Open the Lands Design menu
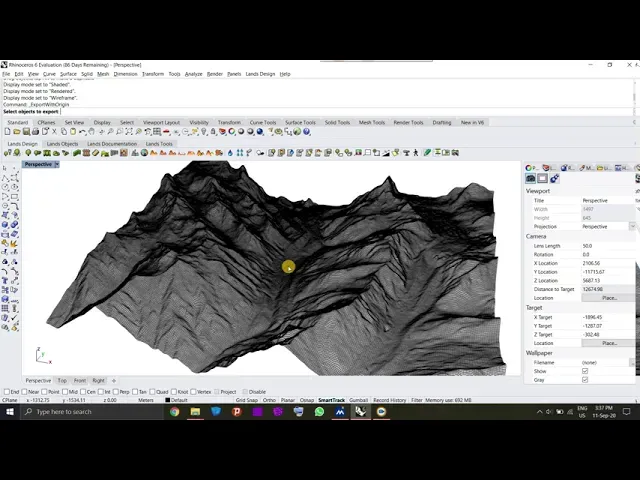Image resolution: width=640 pixels, height=480 pixels. (x=260, y=74)
